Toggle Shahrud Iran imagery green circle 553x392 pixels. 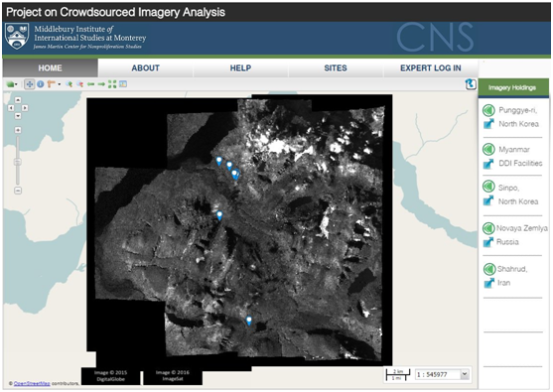pyautogui.click(x=489, y=269)
